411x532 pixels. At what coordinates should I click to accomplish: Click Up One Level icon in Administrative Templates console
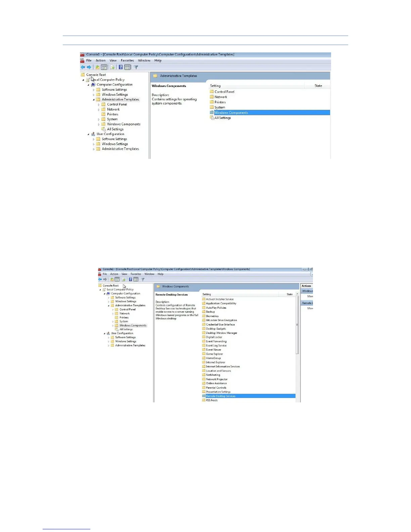[x=97, y=67]
